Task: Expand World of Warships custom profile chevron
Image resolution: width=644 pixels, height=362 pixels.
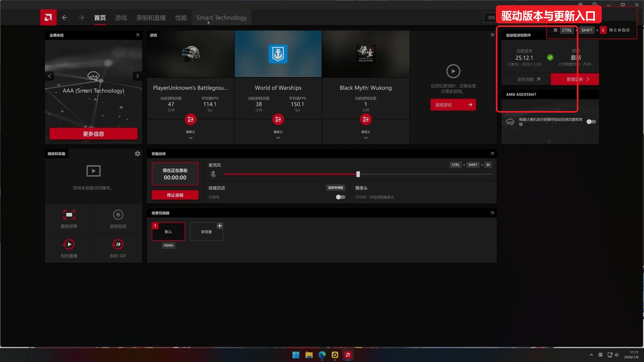Action: [278, 138]
